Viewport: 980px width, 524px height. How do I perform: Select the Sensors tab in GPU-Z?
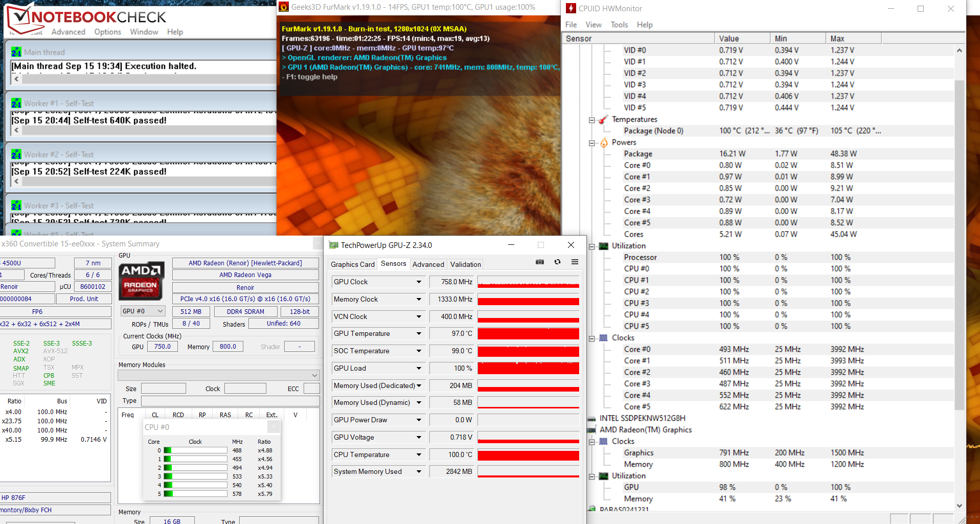coord(394,264)
